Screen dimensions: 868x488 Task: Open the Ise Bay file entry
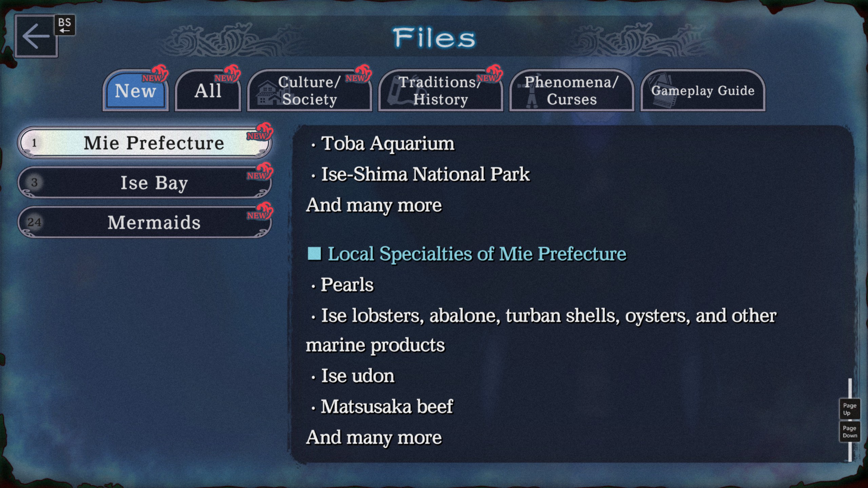145,183
